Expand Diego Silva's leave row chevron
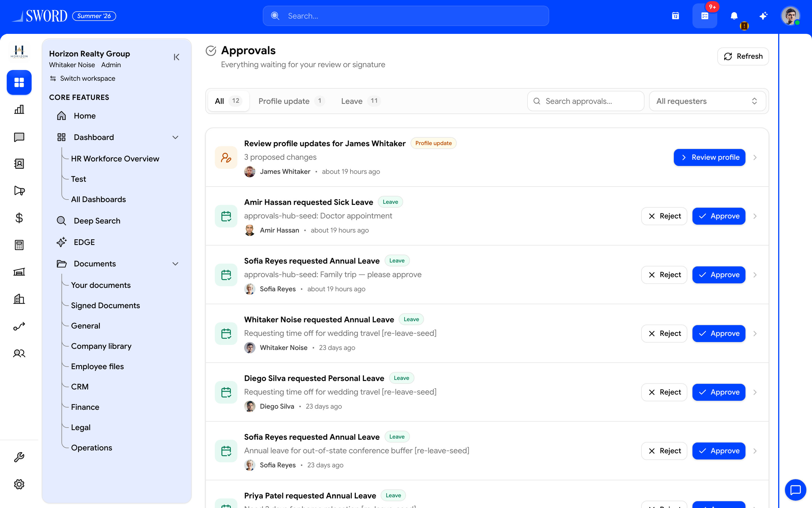This screenshot has width=812, height=508. (x=755, y=392)
